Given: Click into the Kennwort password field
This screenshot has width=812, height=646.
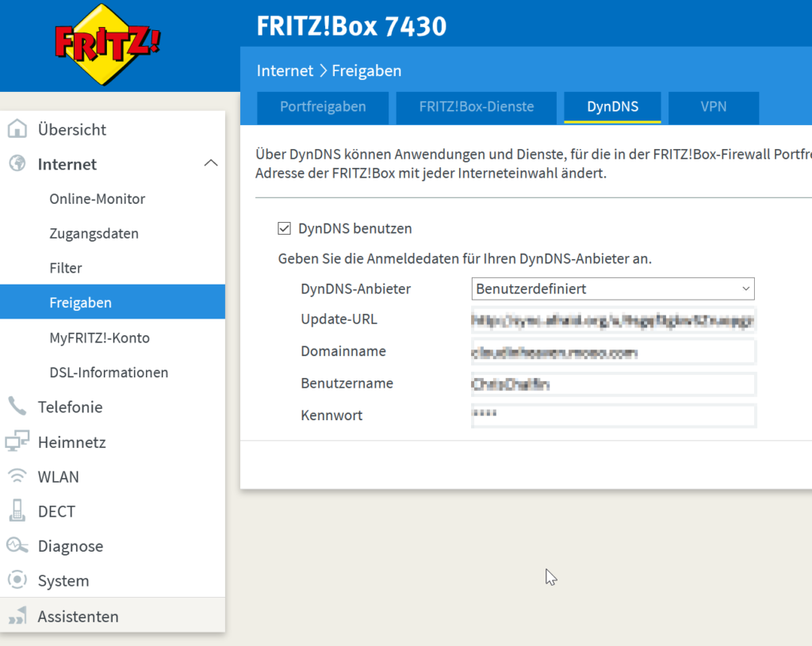Looking at the screenshot, I should pyautogui.click(x=612, y=415).
